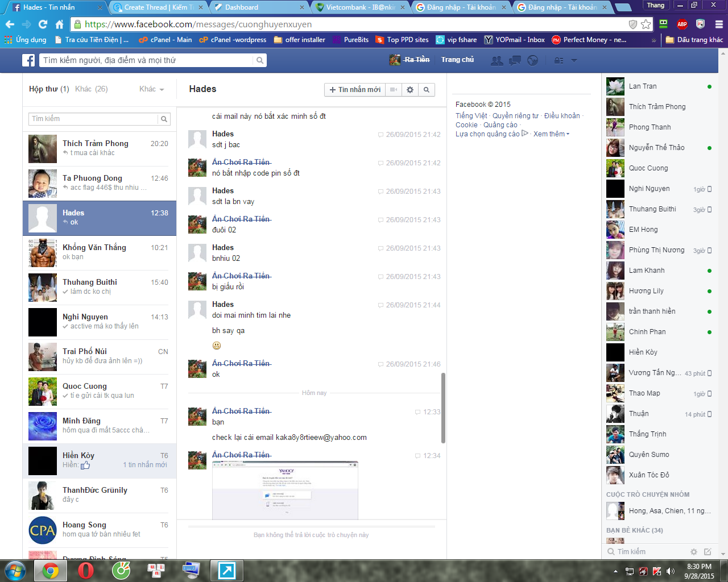This screenshot has height=582, width=728.
Task: Open the Perfect Money bookmark
Action: coord(589,40)
